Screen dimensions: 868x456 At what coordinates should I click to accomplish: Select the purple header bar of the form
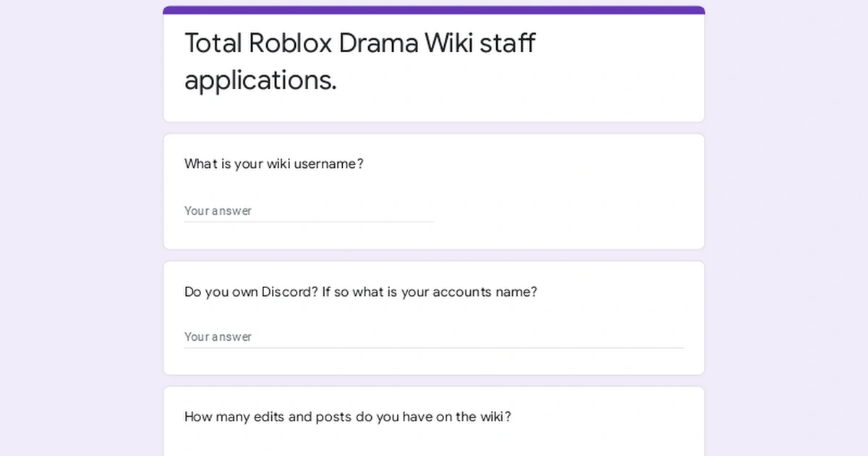[x=434, y=9]
